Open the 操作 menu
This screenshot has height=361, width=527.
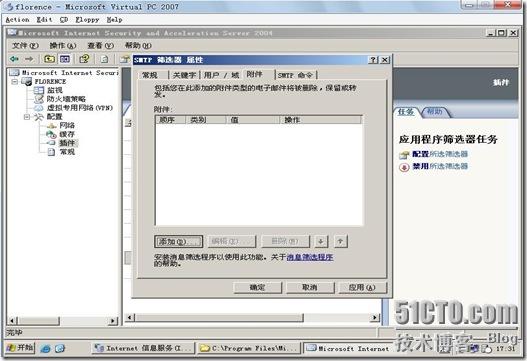pos(63,45)
